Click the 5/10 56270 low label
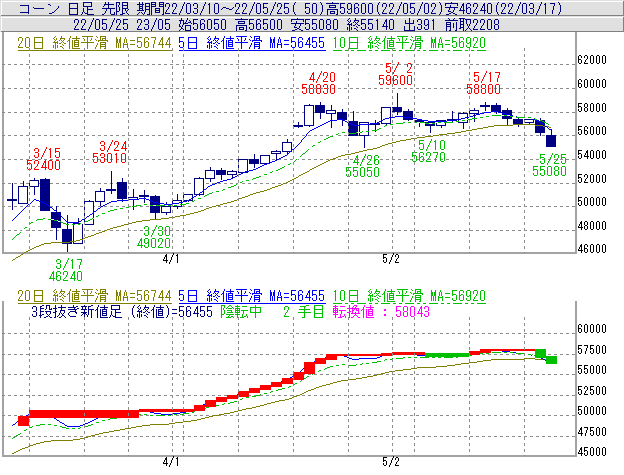Image resolution: width=624 pixels, height=475 pixels. coord(428,151)
